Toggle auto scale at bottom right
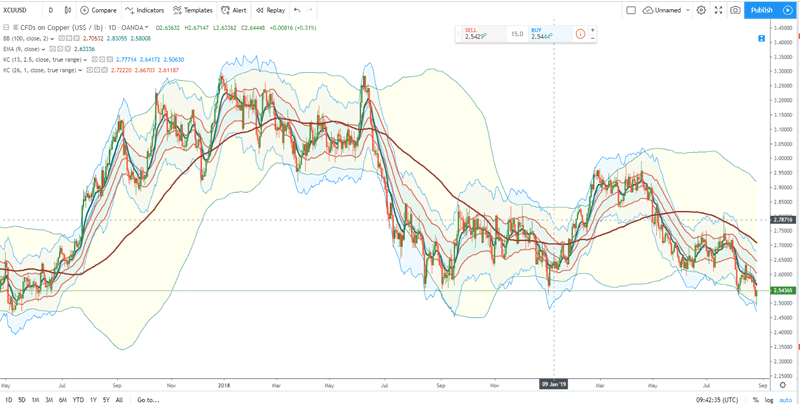800x404 pixels. tap(787, 399)
